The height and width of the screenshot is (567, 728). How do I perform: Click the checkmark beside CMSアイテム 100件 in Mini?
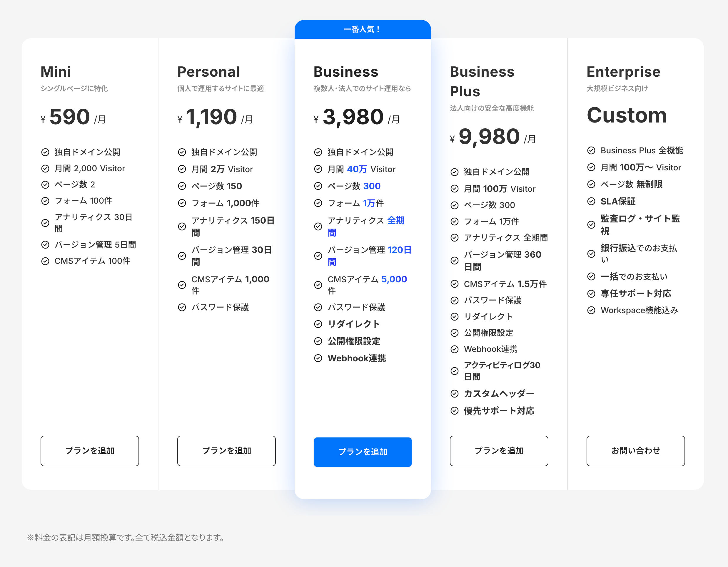click(x=46, y=261)
